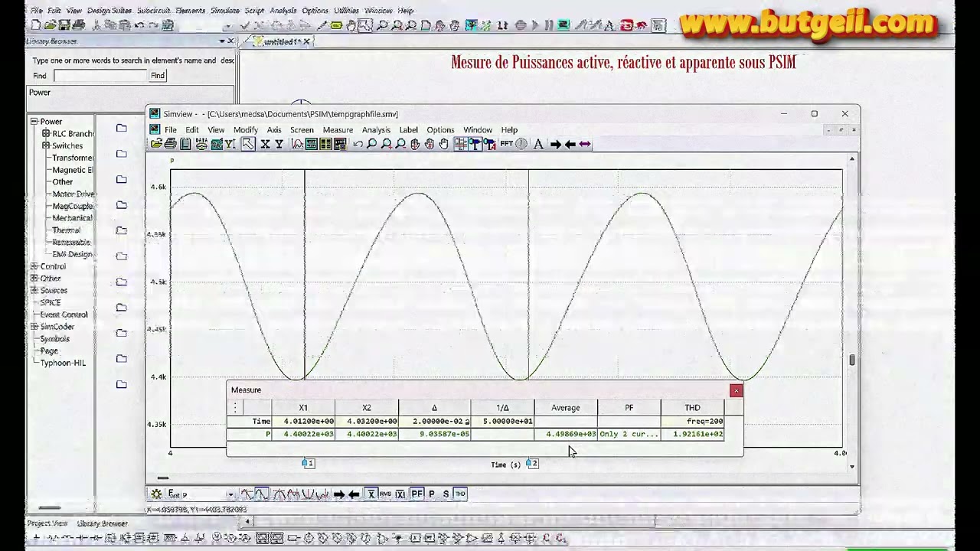Click the Add Text 'A' icon in Simview

coord(538,144)
